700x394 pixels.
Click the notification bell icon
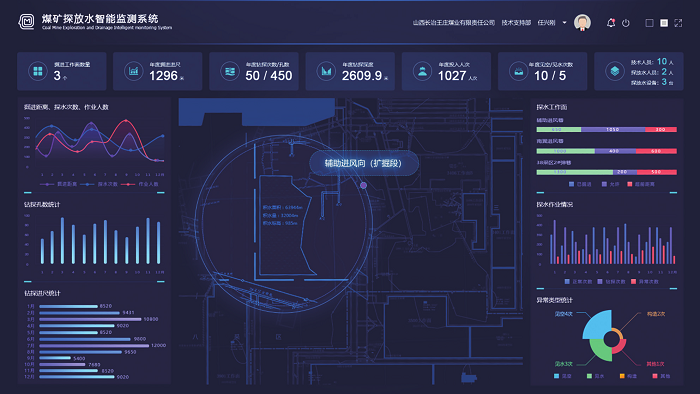(611, 23)
